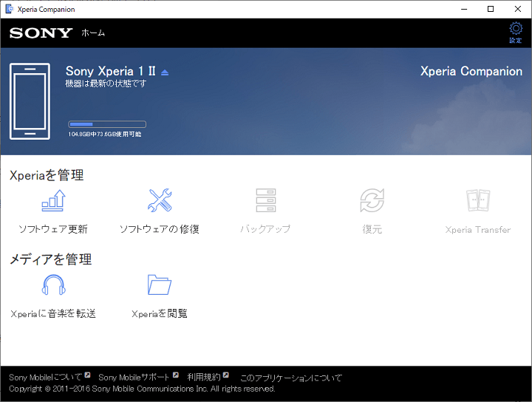Click the copyright notice text

[142, 389]
